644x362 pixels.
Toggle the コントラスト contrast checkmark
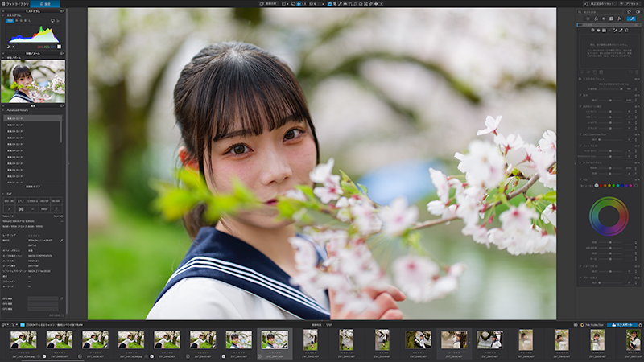580,146
